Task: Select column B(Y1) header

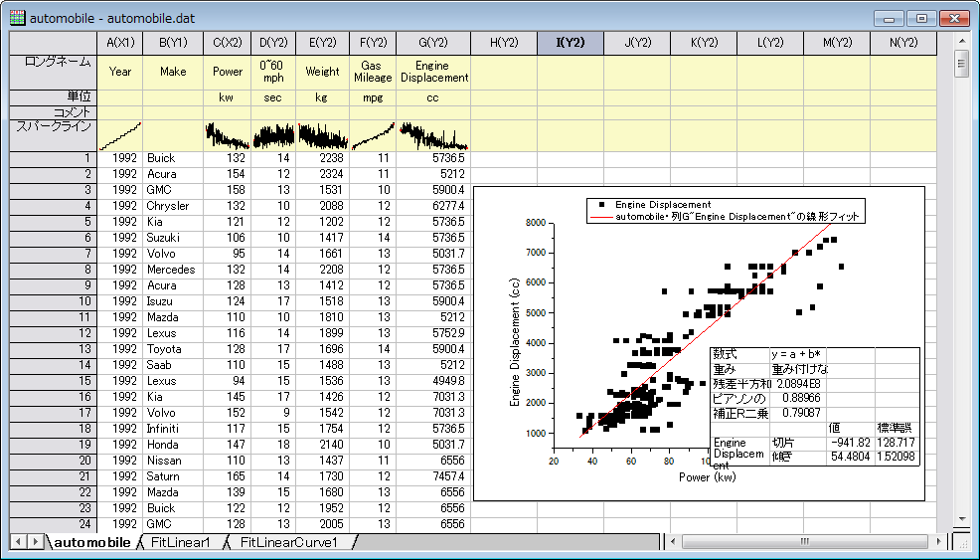Action: [x=173, y=43]
